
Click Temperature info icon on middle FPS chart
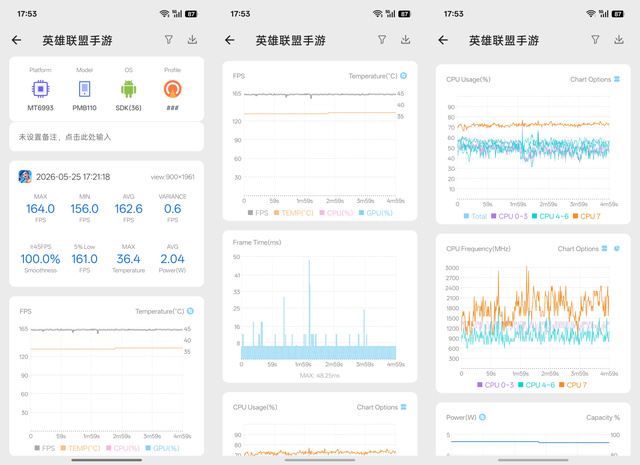[404, 76]
